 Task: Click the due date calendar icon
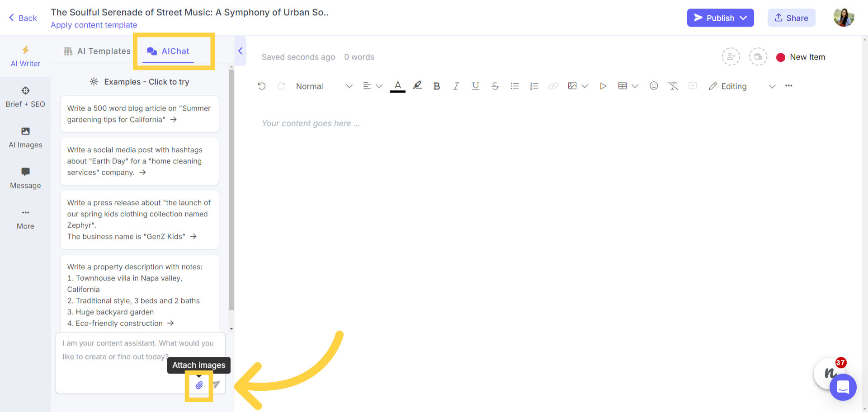click(x=758, y=57)
